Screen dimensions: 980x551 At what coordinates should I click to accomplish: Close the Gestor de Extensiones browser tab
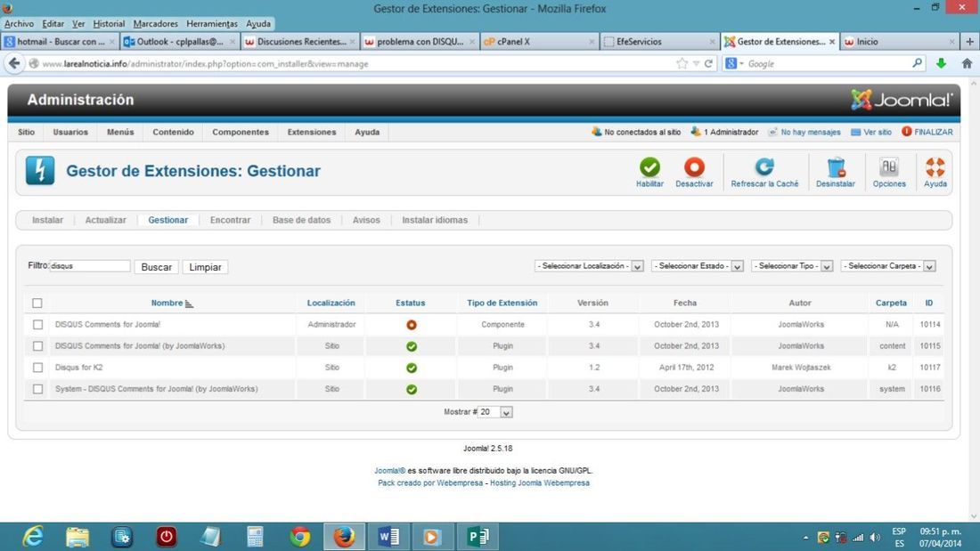[832, 42]
